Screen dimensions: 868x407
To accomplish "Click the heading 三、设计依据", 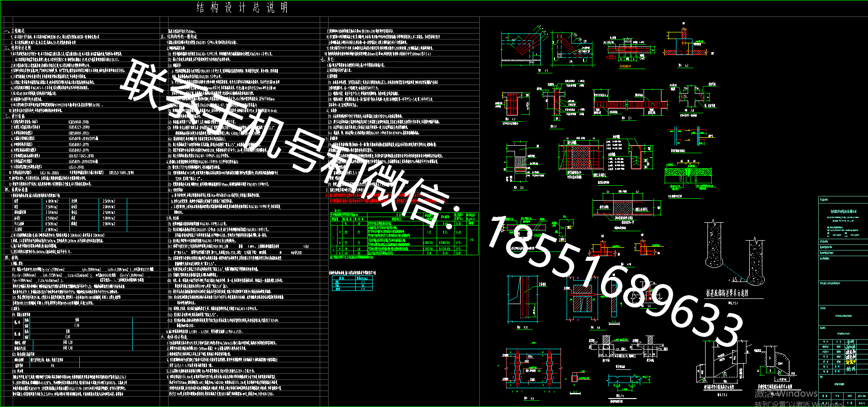I will coord(15,116).
